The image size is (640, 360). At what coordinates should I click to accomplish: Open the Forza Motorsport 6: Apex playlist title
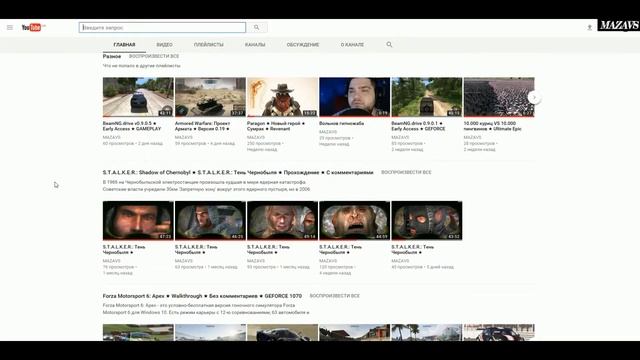point(202,296)
